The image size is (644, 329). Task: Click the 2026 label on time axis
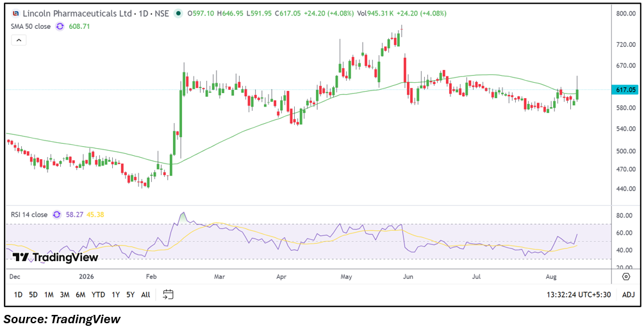point(87,276)
